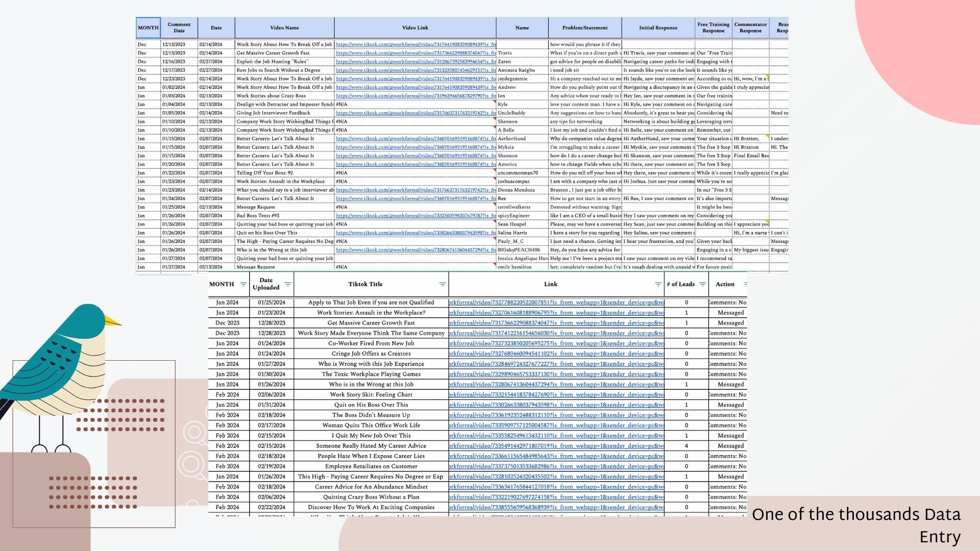Open the MONTH column filter icon
The width and height of the screenshot is (980, 551).
tap(243, 285)
